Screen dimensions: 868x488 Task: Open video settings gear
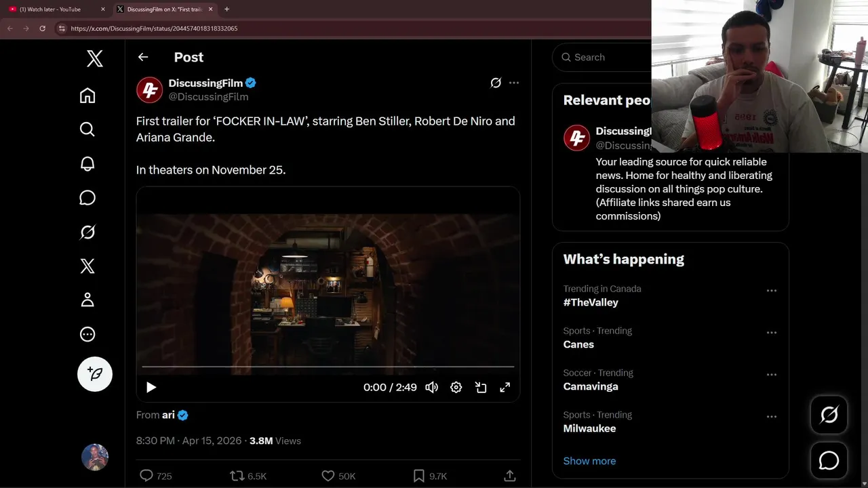(456, 387)
